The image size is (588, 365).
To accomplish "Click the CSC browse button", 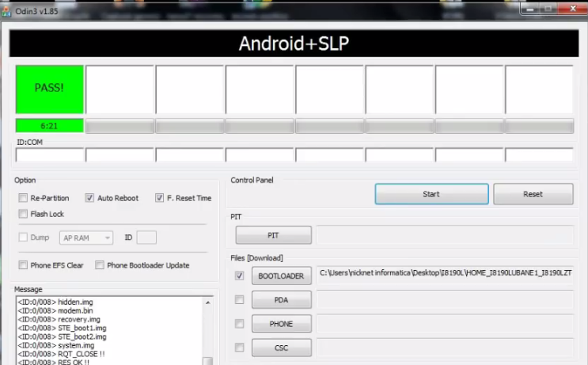I will 282,348.
